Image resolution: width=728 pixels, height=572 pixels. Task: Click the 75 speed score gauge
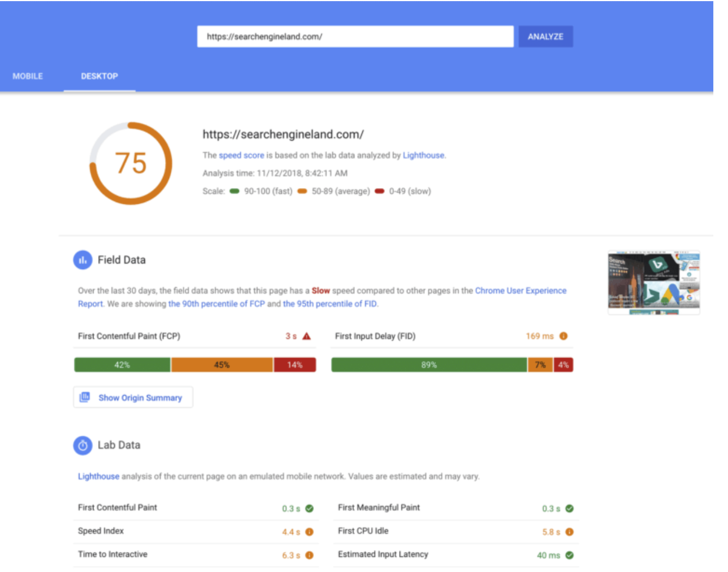click(x=131, y=163)
